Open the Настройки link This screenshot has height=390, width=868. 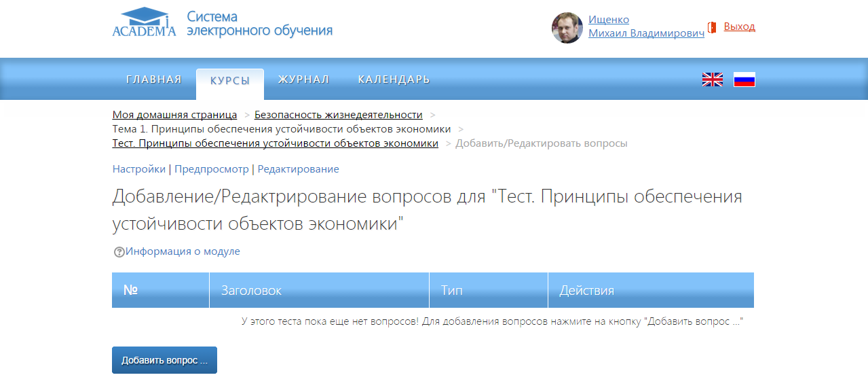pos(138,169)
